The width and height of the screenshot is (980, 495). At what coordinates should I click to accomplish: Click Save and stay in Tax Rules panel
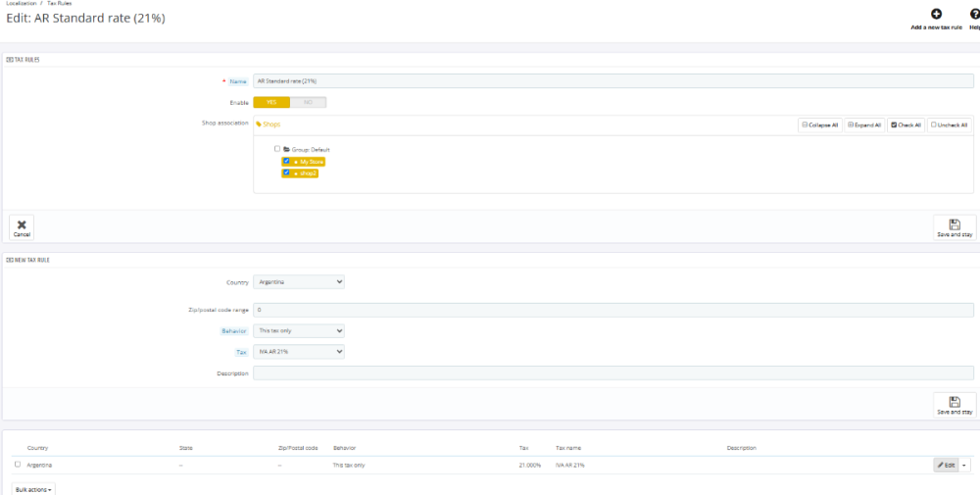(x=955, y=225)
